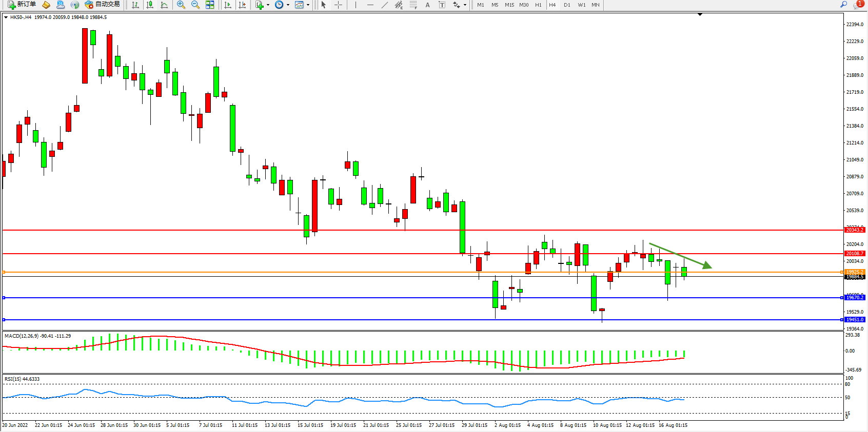
Task: Select the text label tool
Action: 427,5
